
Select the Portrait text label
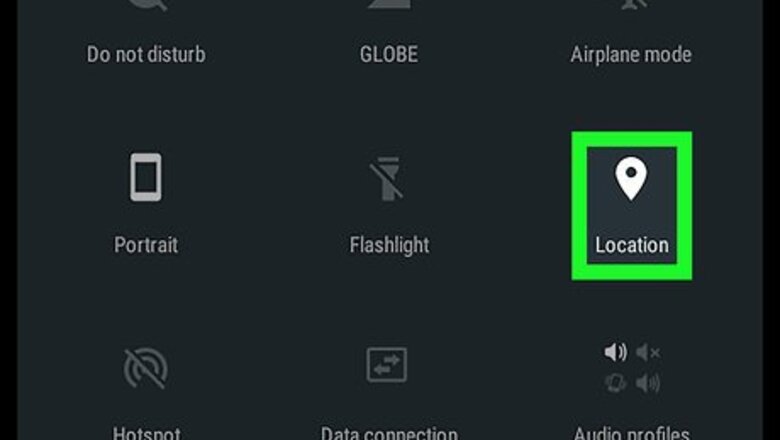(146, 245)
